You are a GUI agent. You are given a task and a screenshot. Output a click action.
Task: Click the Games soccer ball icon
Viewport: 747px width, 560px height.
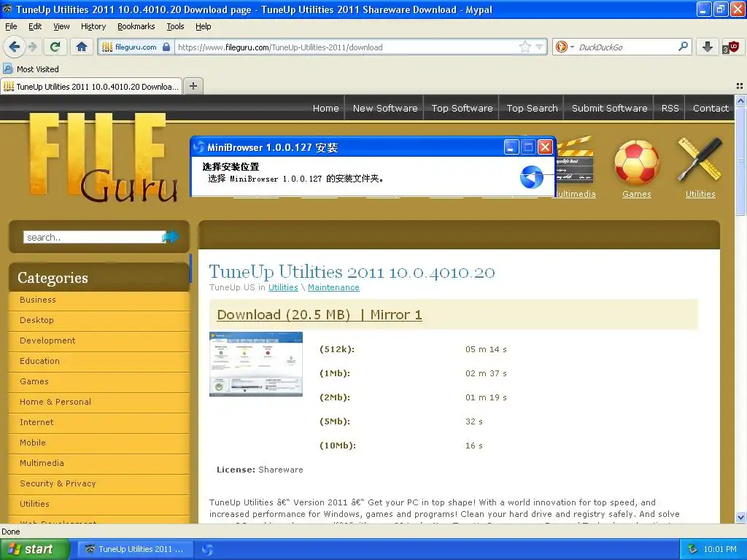[x=636, y=163]
